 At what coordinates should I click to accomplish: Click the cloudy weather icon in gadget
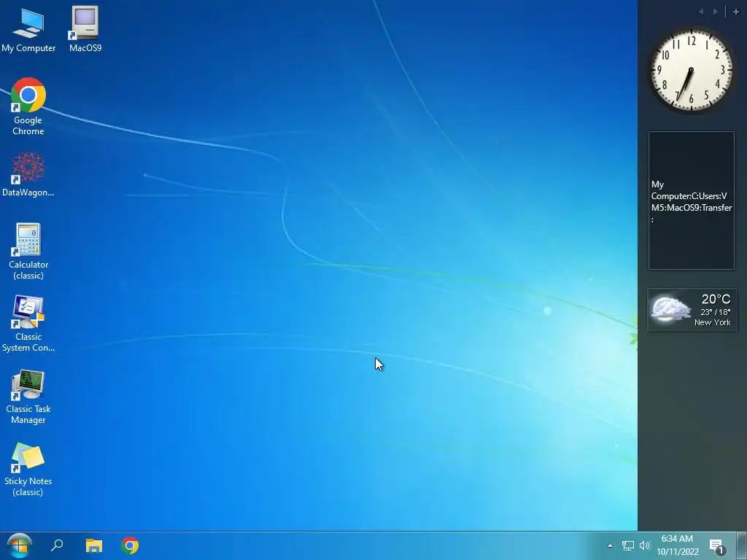pyautogui.click(x=671, y=309)
